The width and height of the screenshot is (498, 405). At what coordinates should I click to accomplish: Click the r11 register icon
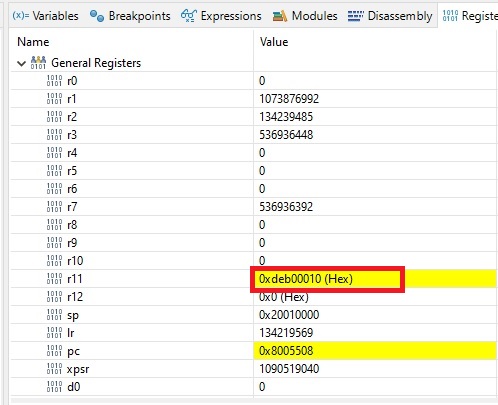pyautogui.click(x=54, y=279)
